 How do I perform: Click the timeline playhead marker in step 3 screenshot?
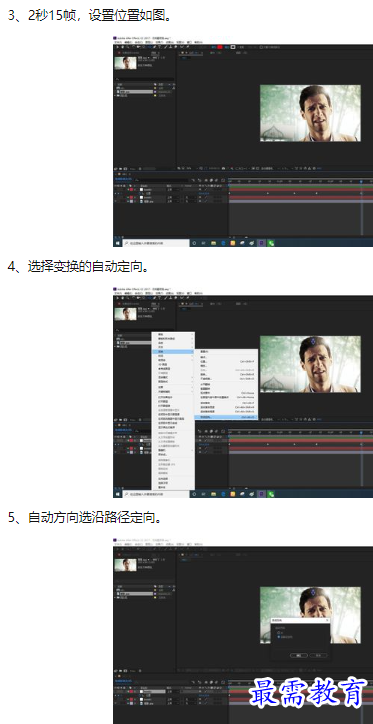click(x=361, y=181)
